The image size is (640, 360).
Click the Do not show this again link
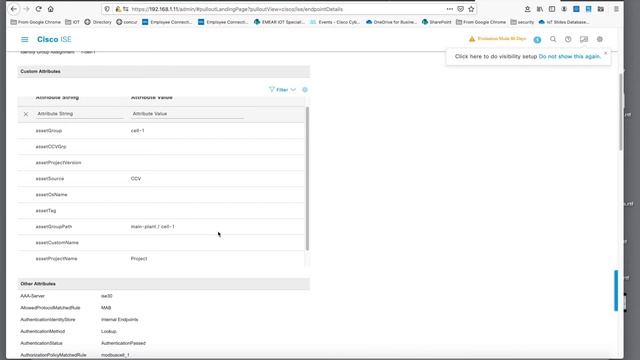570,57
